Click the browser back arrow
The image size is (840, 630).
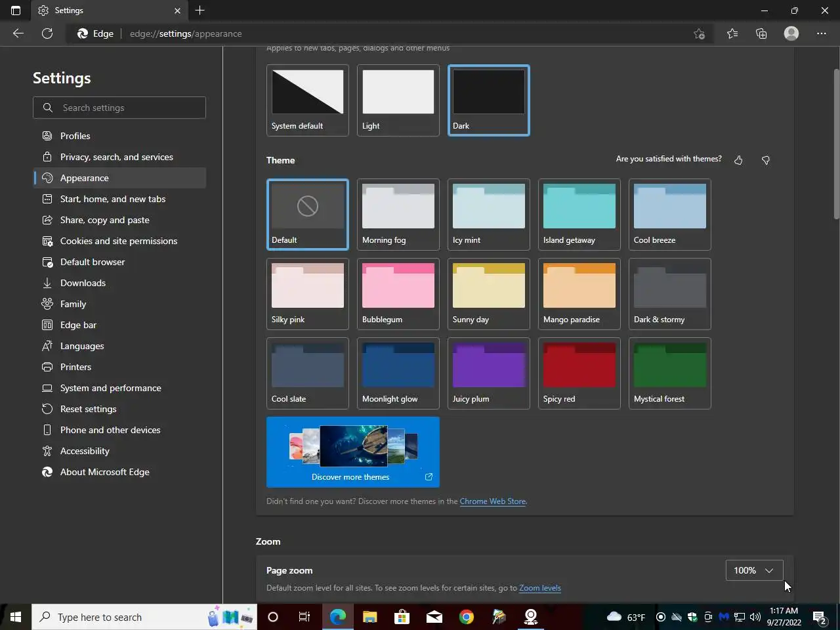pyautogui.click(x=18, y=33)
